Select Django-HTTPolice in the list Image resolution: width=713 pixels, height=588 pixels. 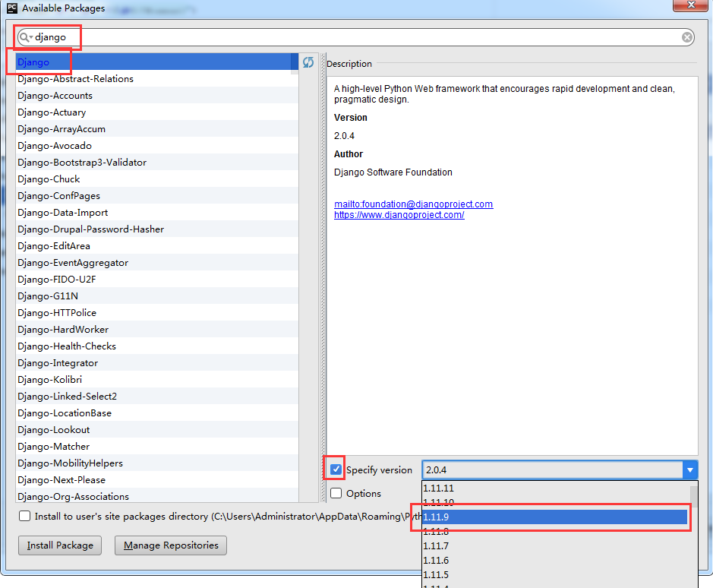pyautogui.click(x=157, y=313)
